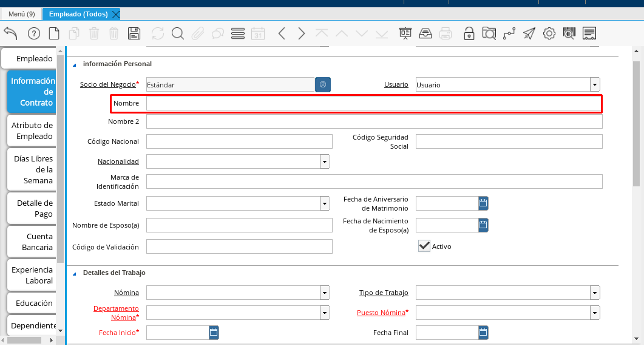
Task: Click the Socio del Negocio lookup button
Action: click(323, 85)
